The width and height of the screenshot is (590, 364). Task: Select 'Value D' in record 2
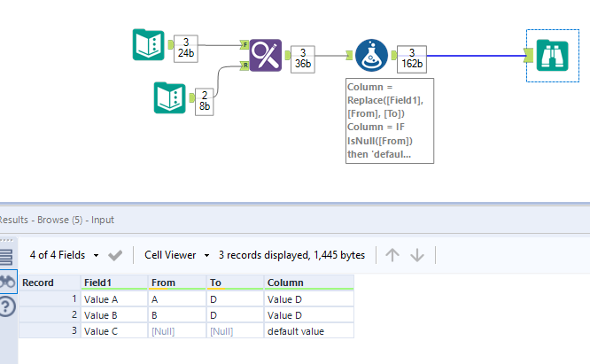pos(309,315)
